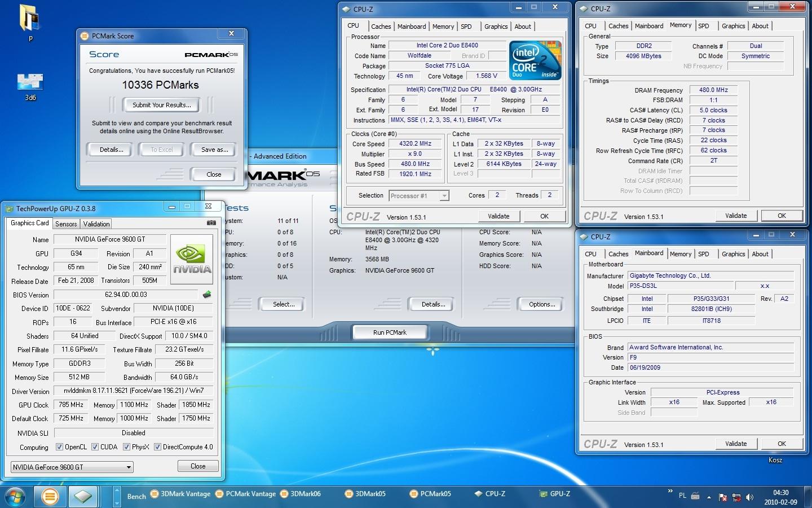This screenshot has height=508, width=812.
Task: Click Submit Your Results button
Action: (x=162, y=105)
